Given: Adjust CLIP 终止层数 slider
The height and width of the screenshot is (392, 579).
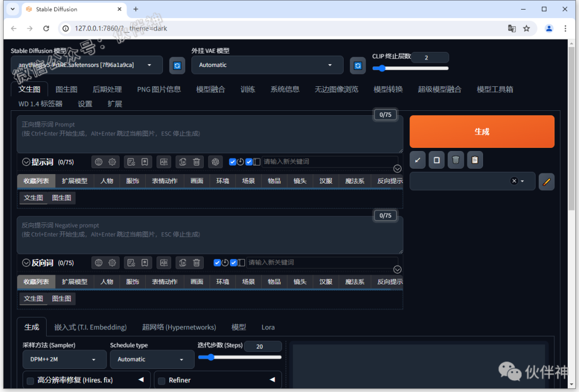Looking at the screenshot, I should 410,68.
